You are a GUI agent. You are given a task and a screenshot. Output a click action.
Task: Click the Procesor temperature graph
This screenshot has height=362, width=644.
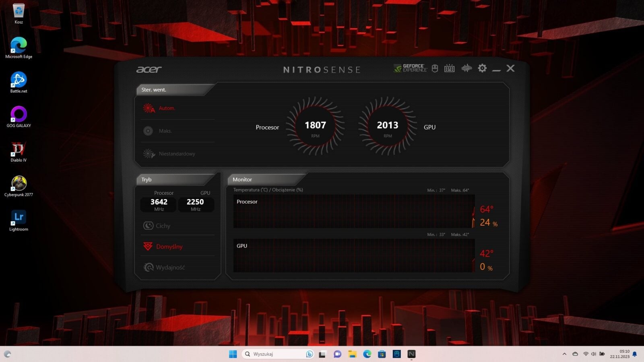click(354, 212)
